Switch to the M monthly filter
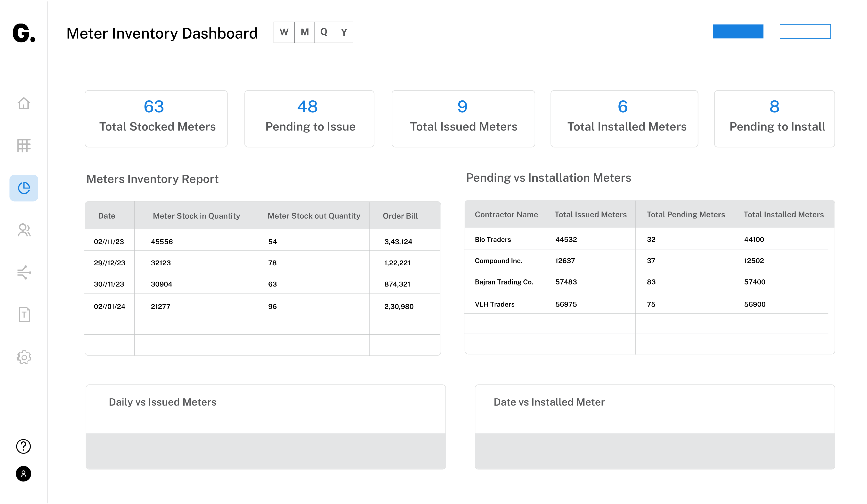 [305, 32]
